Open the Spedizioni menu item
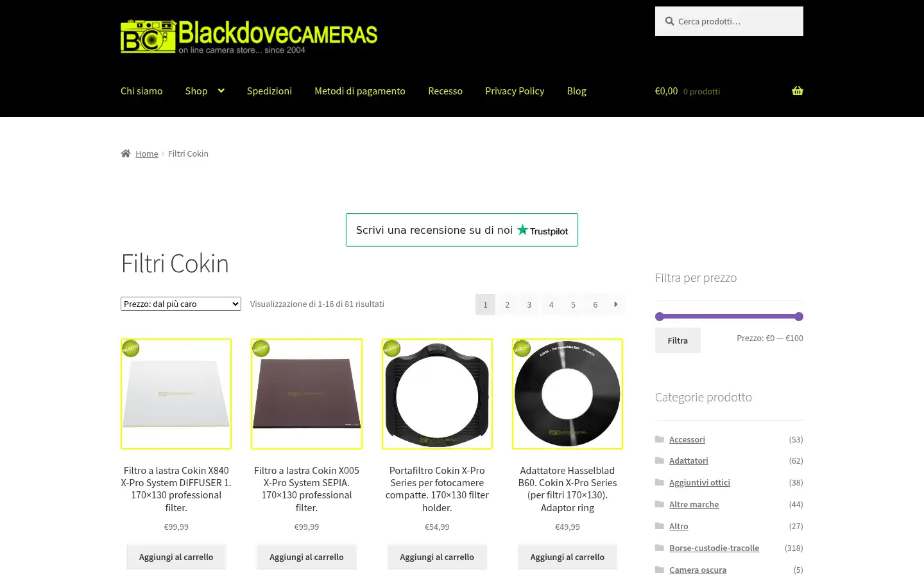The width and height of the screenshot is (924, 578). point(269,91)
